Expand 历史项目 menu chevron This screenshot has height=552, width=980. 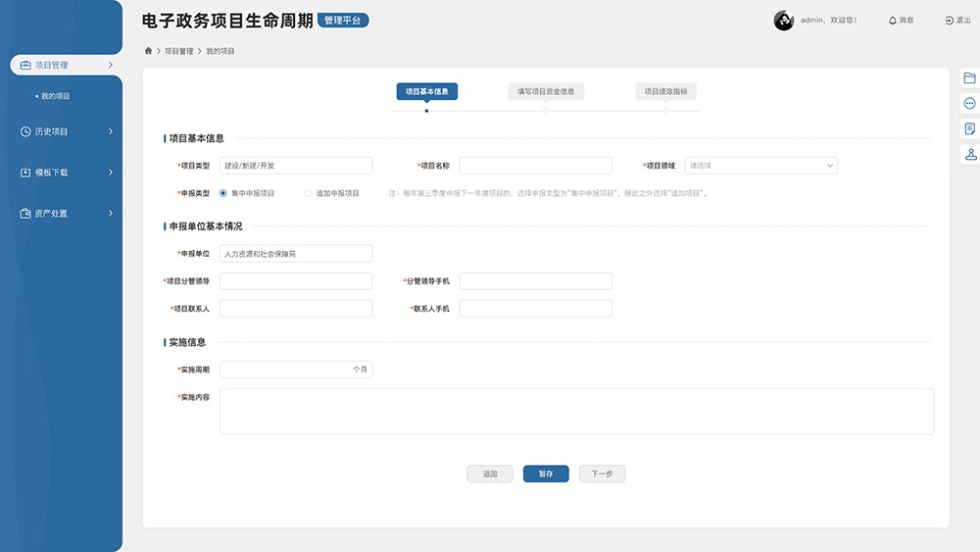point(111,131)
